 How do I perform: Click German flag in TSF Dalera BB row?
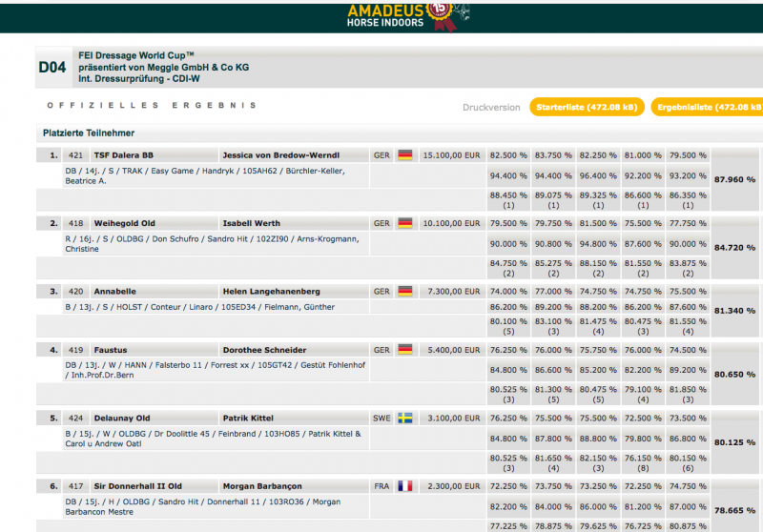pyautogui.click(x=405, y=154)
